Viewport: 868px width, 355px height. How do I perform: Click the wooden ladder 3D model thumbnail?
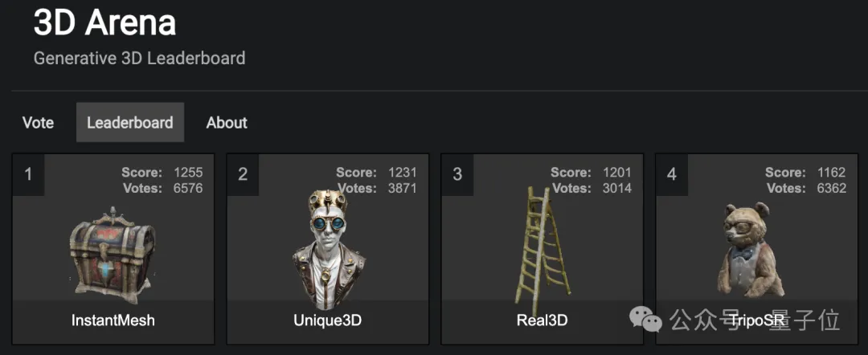542,250
